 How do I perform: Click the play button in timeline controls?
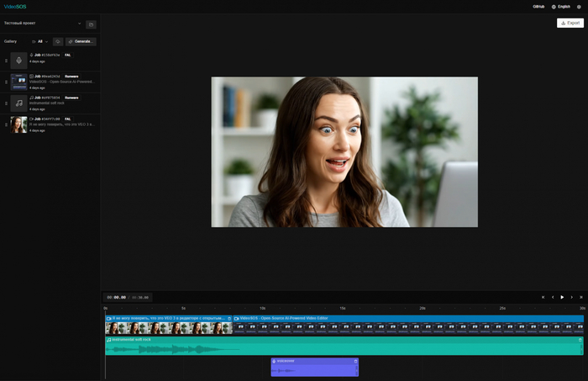562,297
